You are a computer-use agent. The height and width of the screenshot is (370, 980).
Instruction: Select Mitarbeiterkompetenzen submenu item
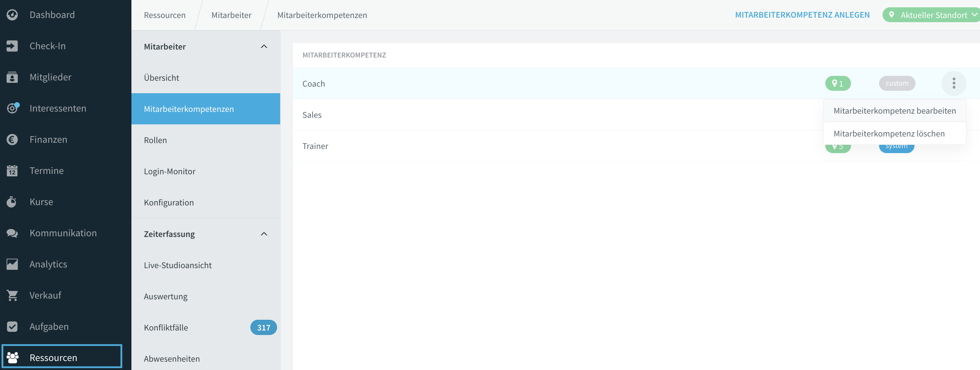(206, 109)
